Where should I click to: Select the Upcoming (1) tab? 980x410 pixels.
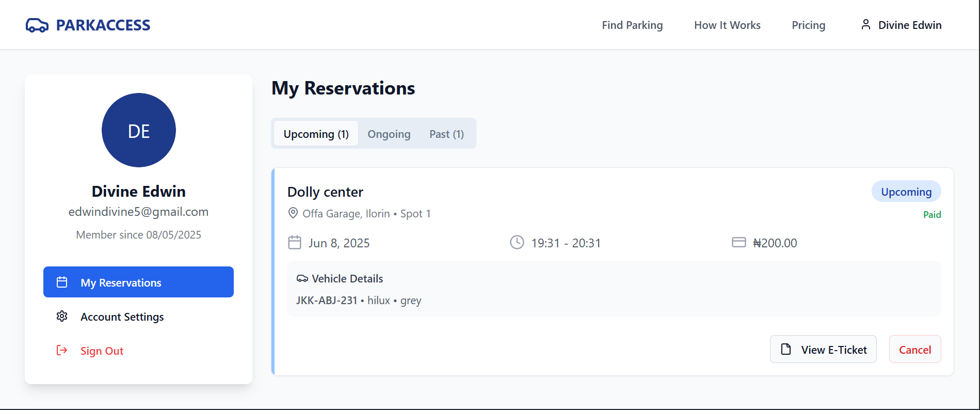[316, 134]
